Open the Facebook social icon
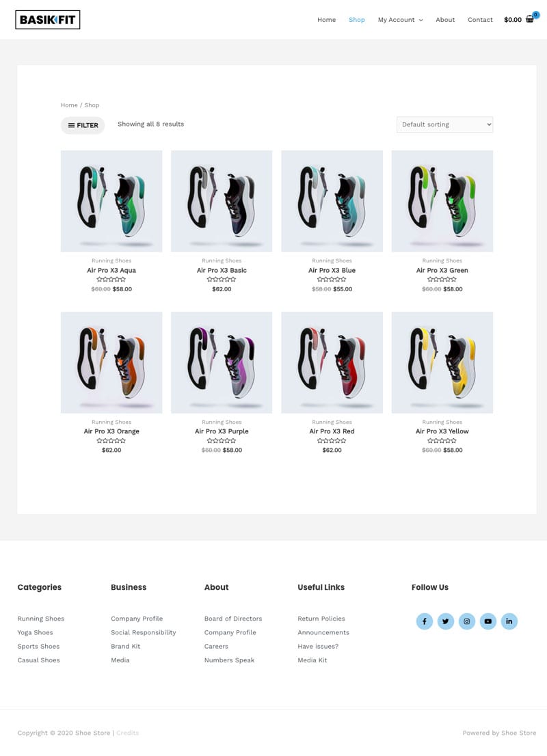 click(x=425, y=621)
